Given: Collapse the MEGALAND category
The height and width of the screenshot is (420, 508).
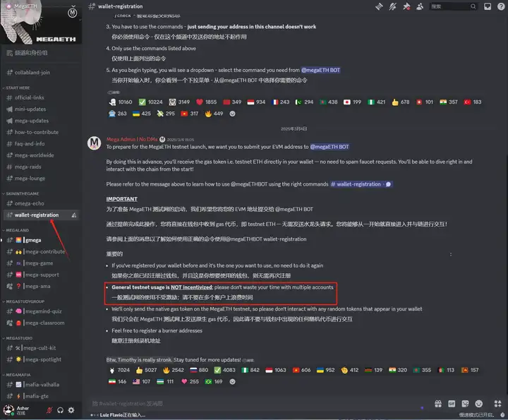Looking at the screenshot, I should pos(17,230).
